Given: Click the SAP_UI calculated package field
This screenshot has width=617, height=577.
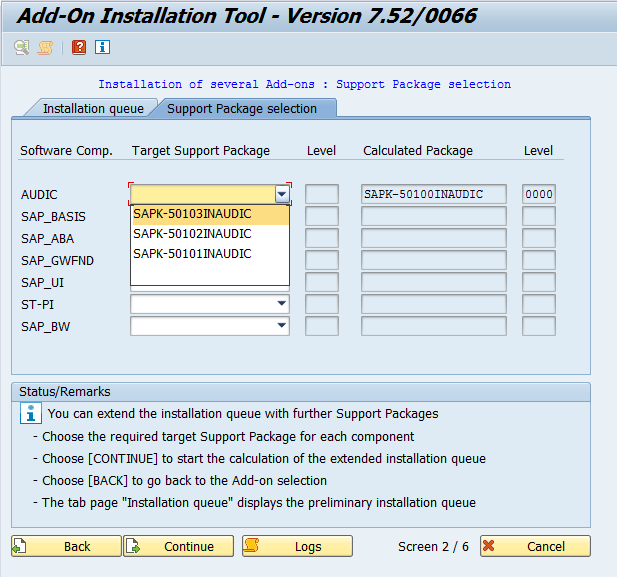Looking at the screenshot, I should click(434, 282).
